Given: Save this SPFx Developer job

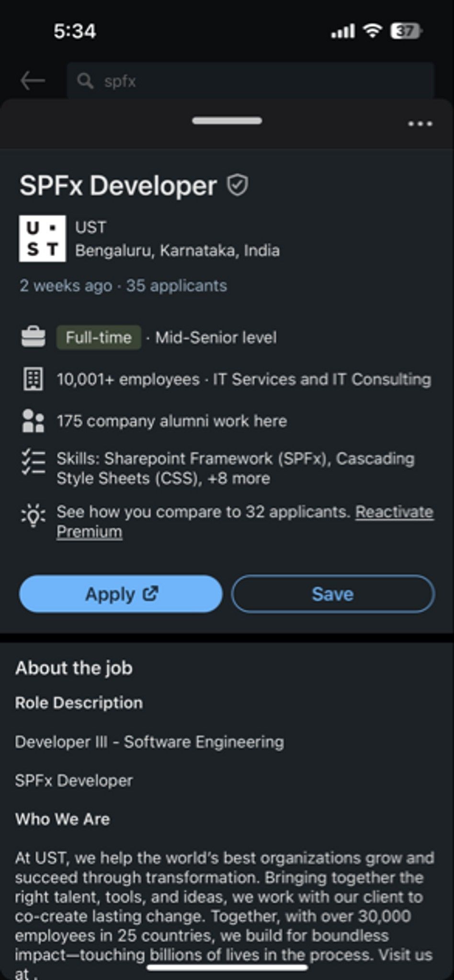Looking at the screenshot, I should click(333, 594).
